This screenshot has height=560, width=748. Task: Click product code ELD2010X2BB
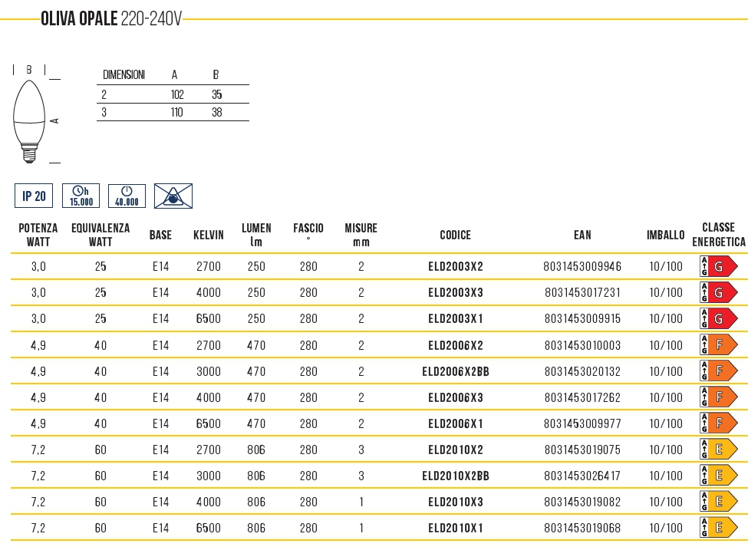(455, 476)
